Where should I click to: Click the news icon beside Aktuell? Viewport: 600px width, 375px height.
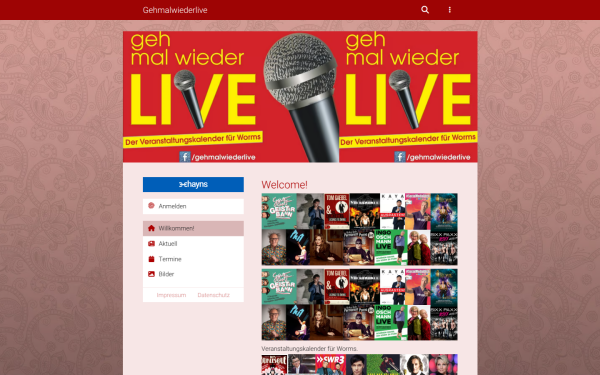click(x=151, y=243)
